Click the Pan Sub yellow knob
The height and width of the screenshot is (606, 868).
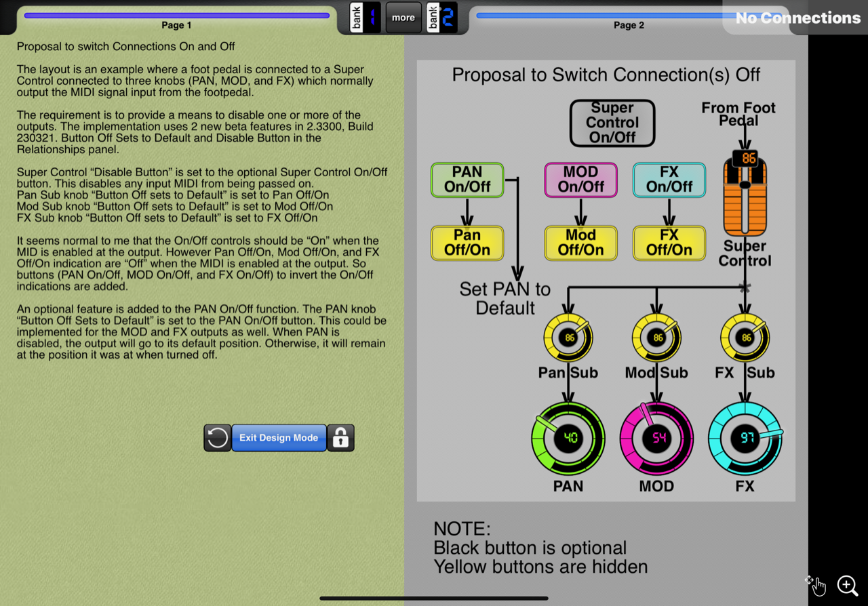(x=568, y=337)
